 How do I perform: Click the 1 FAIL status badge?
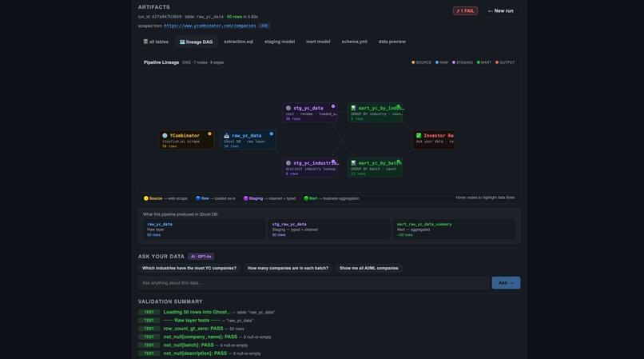pos(465,10)
